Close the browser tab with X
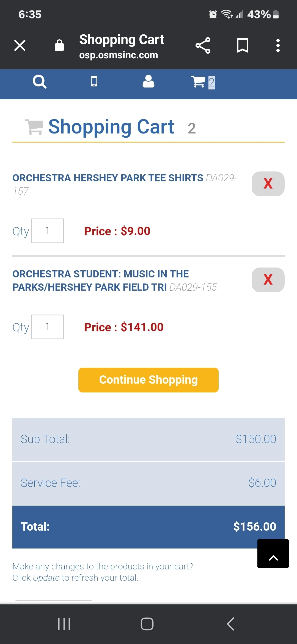 [20, 45]
